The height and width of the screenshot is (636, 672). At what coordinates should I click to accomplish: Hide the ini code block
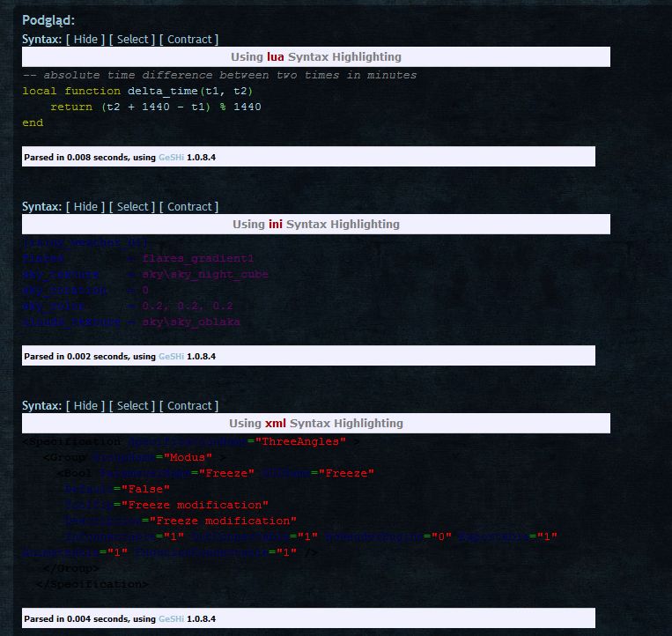click(85, 206)
